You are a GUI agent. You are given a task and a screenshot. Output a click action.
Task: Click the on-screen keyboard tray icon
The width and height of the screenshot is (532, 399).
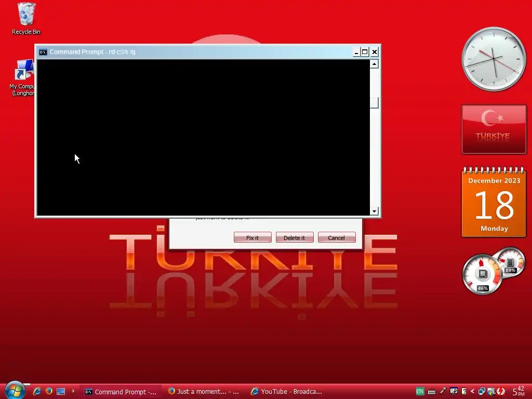(x=432, y=392)
